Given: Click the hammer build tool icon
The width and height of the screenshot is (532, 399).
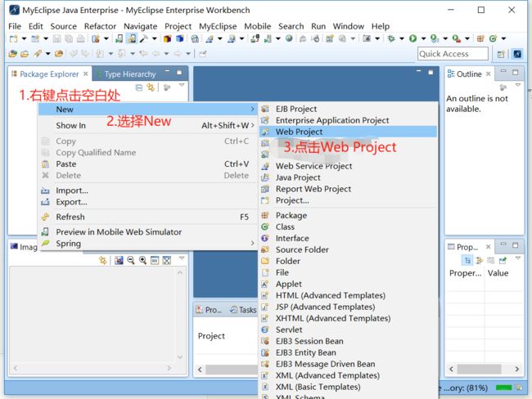Looking at the screenshot, I should pos(144,38).
